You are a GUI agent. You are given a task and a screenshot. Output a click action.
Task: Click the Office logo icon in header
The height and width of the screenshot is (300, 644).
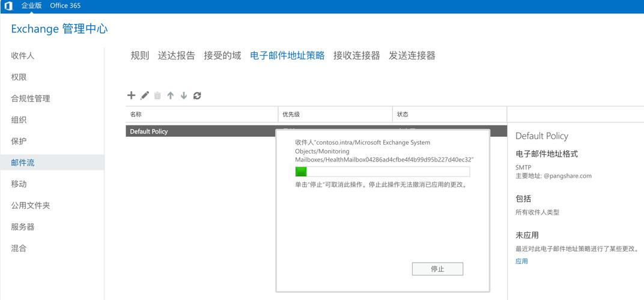coord(8,6)
